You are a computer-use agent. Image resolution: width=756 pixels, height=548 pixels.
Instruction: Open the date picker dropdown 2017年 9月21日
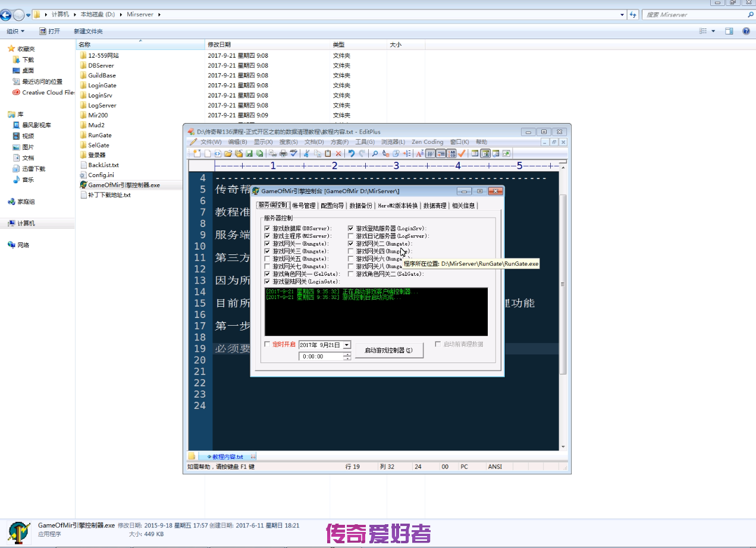(347, 345)
